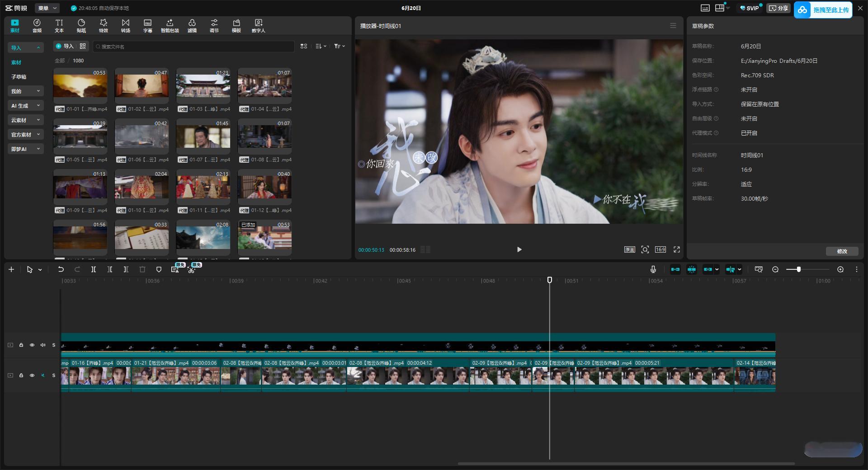Switch to the 滤镜 filters tab
The width and height of the screenshot is (868, 470).
[192, 26]
